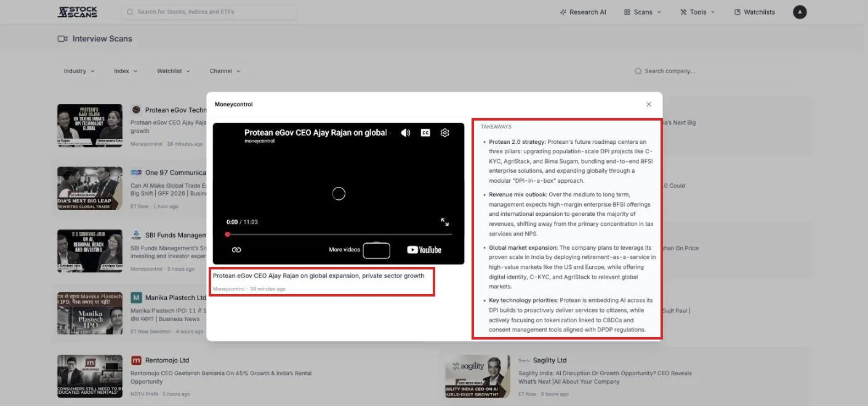Click the video title in the player
The width and height of the screenshot is (868, 406).
click(x=316, y=133)
